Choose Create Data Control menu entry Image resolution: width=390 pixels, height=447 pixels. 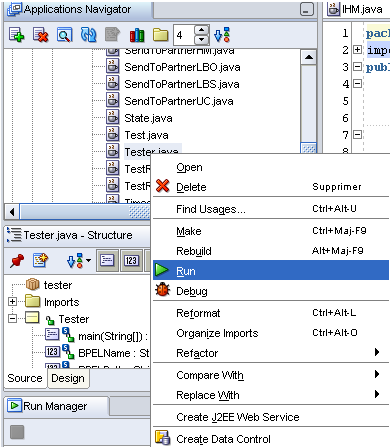[271, 439]
